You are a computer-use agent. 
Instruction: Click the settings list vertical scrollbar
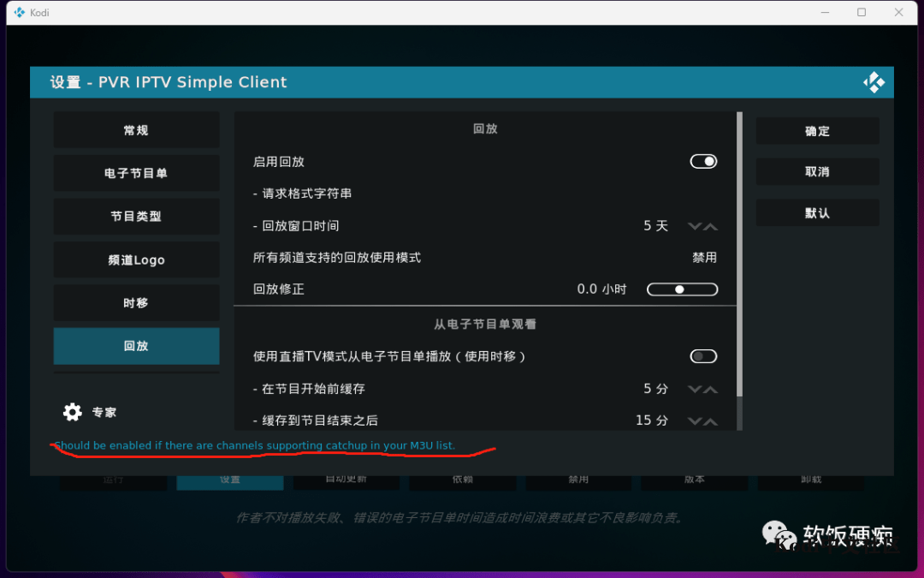[740, 257]
